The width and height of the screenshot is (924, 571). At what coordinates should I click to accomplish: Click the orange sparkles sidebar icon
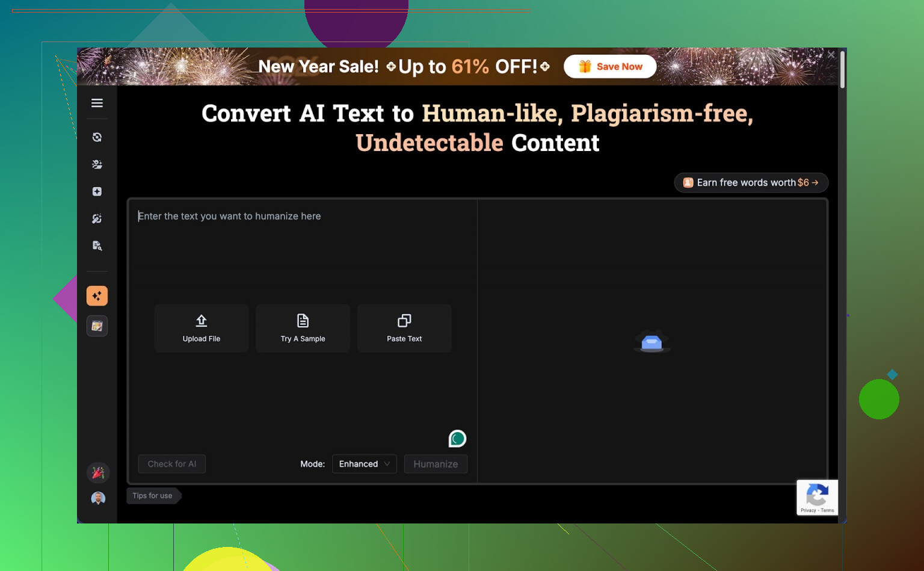tap(97, 296)
